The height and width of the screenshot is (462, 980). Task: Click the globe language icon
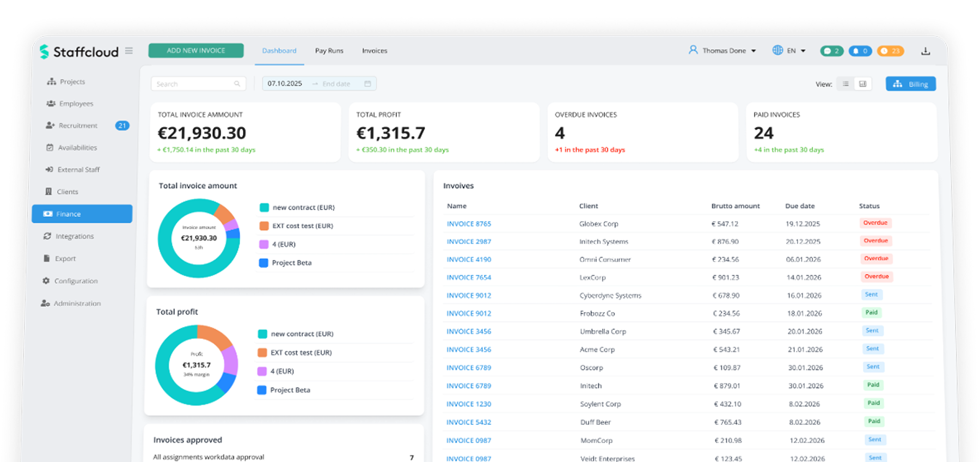pyautogui.click(x=777, y=50)
